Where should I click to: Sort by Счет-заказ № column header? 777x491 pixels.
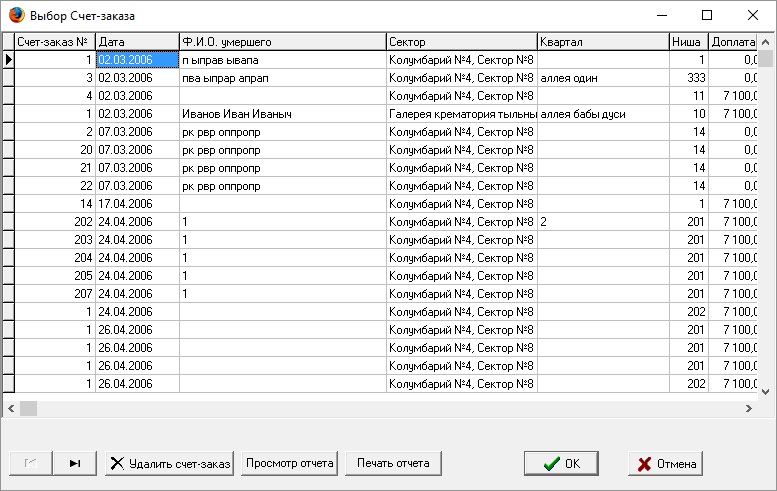[x=55, y=42]
